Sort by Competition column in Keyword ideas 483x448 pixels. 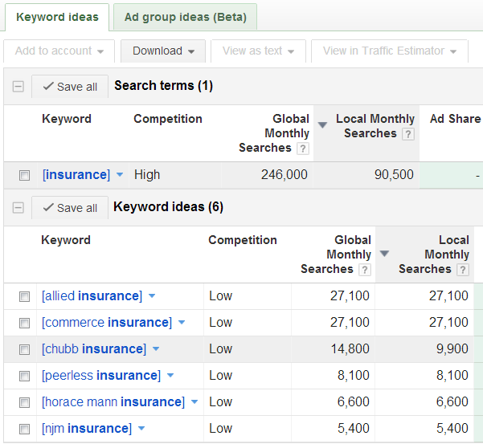[x=243, y=240]
